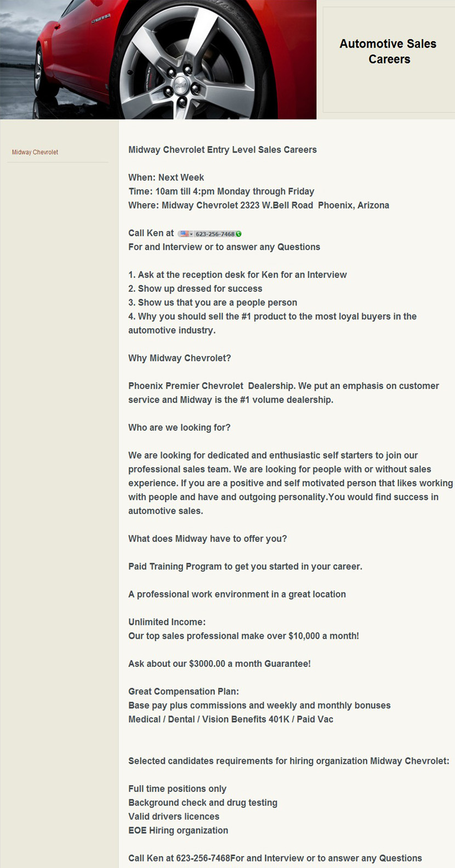
Task: Open the Midway Chevrolet sidebar link
Action: pos(35,152)
